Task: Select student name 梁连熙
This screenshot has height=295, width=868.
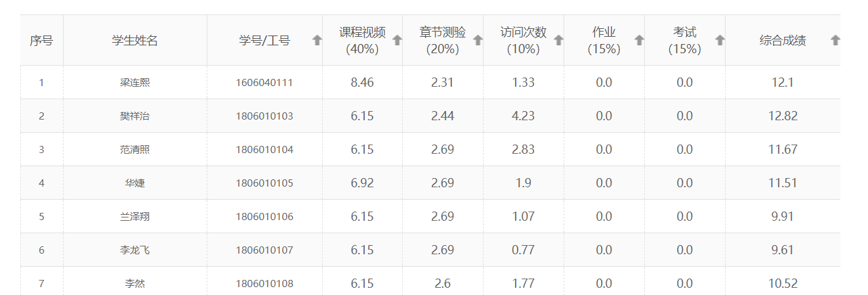Action: click(134, 83)
